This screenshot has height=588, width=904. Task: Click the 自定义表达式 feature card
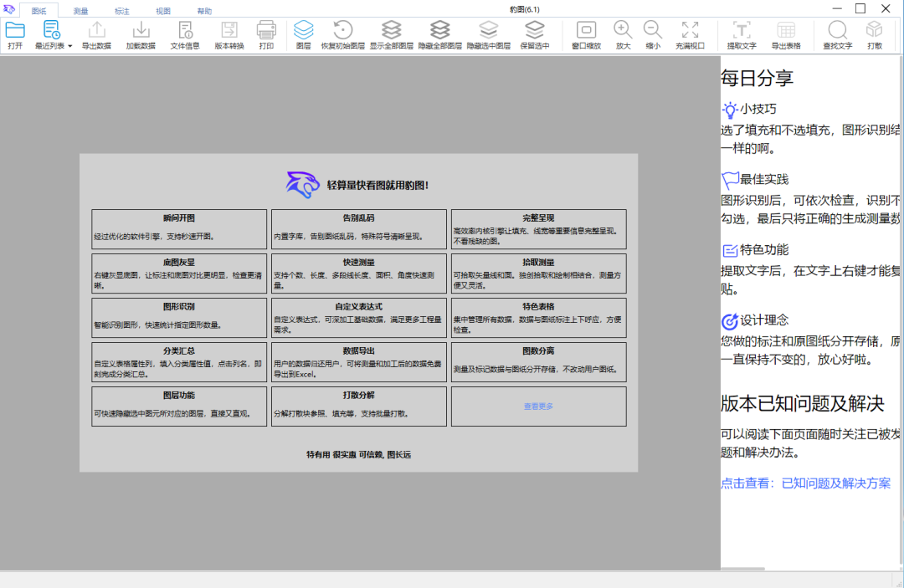(x=358, y=318)
